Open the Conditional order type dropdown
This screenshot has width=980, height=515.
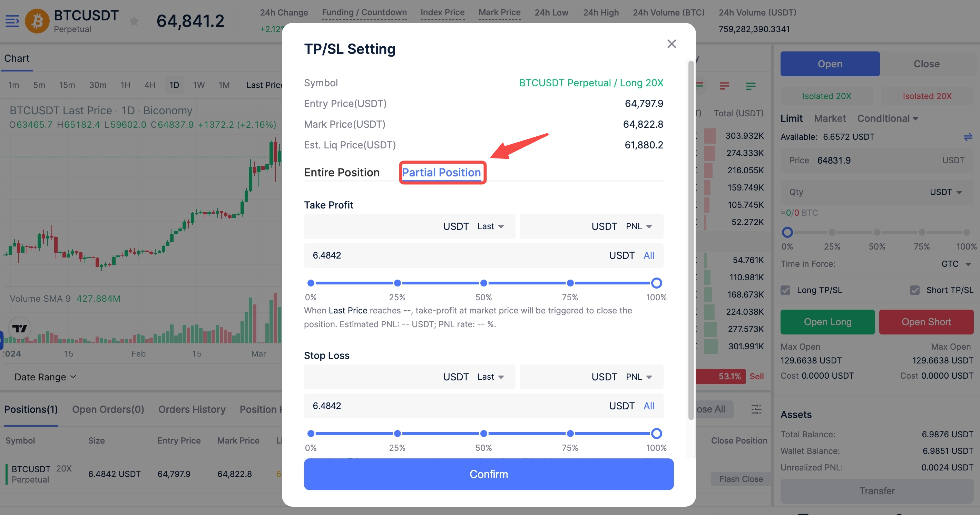pos(887,118)
